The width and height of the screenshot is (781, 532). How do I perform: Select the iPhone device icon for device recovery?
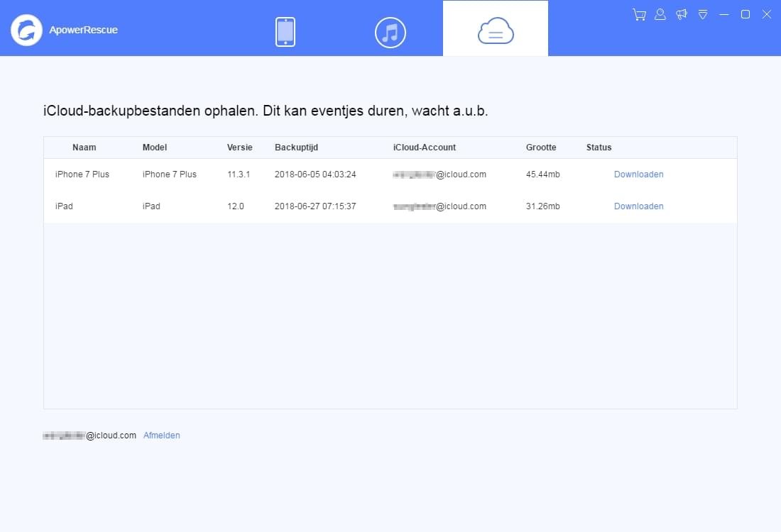(x=285, y=31)
